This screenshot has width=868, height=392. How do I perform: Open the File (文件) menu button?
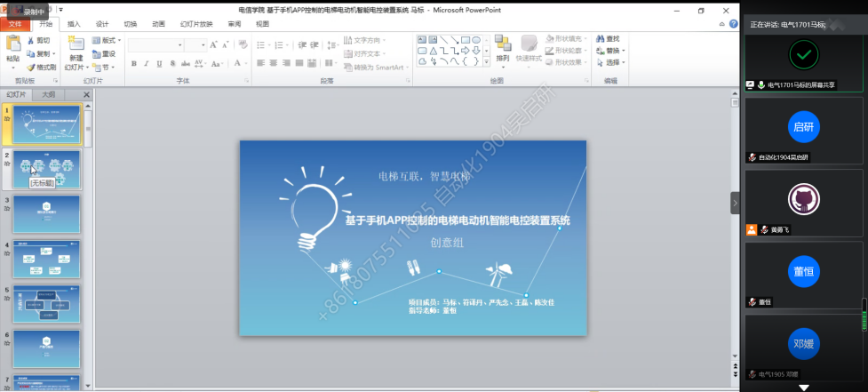pyautogui.click(x=14, y=24)
